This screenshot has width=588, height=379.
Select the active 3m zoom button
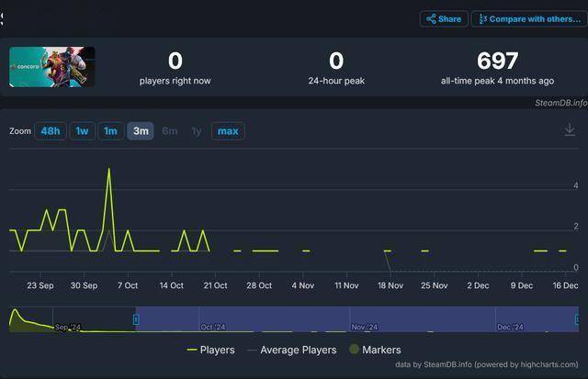click(x=141, y=131)
